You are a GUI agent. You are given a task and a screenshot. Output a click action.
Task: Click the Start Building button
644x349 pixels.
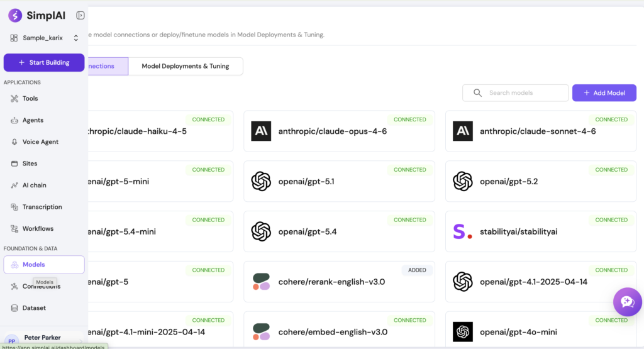[x=44, y=62]
